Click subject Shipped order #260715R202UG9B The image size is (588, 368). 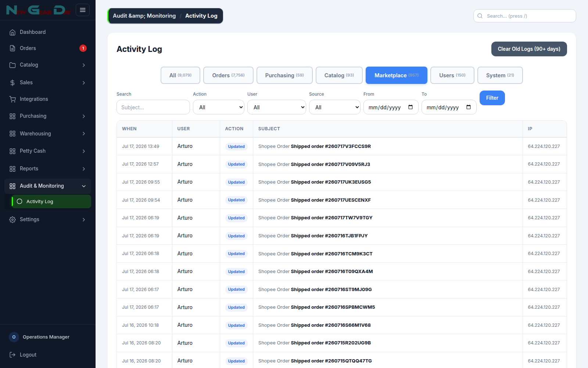(331, 343)
